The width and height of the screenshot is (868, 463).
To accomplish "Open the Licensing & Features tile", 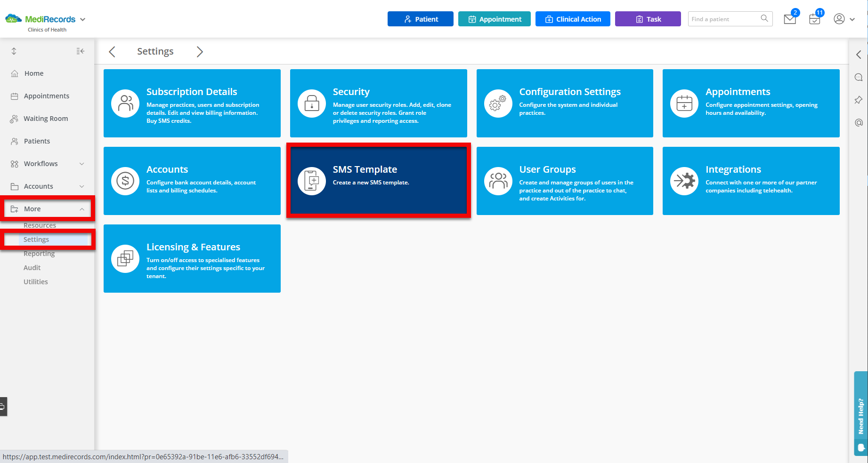I will click(x=192, y=258).
